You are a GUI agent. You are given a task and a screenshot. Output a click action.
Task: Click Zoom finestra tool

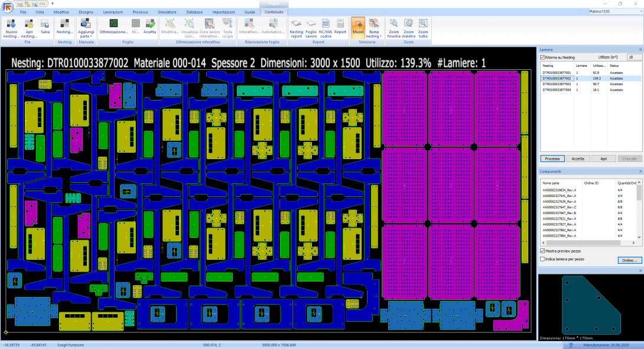coord(394,24)
